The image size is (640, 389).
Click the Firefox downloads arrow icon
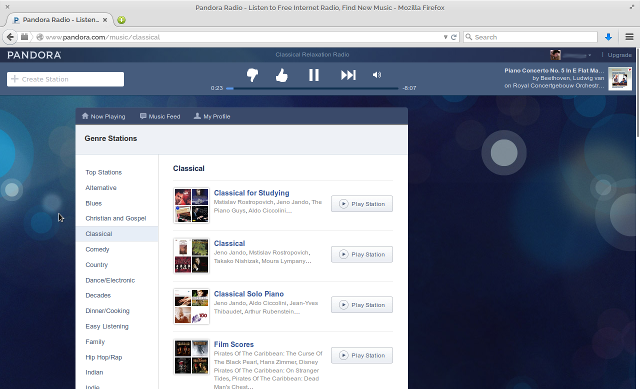point(608,37)
